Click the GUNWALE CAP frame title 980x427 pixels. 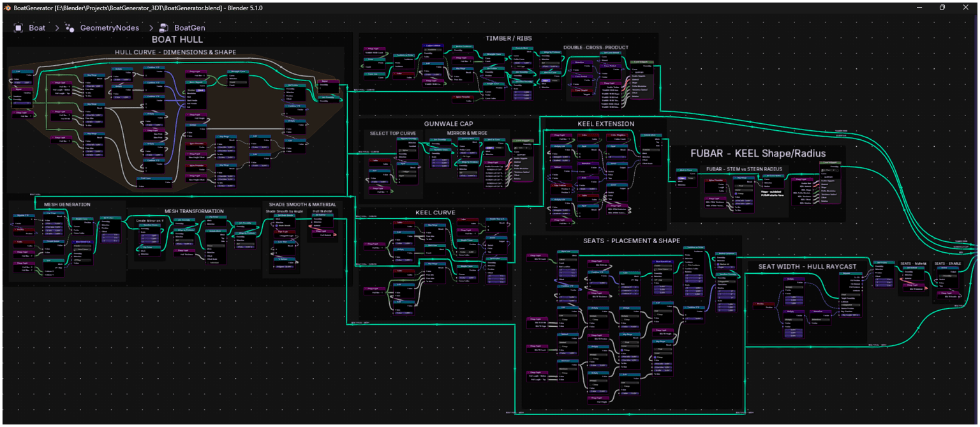click(449, 124)
